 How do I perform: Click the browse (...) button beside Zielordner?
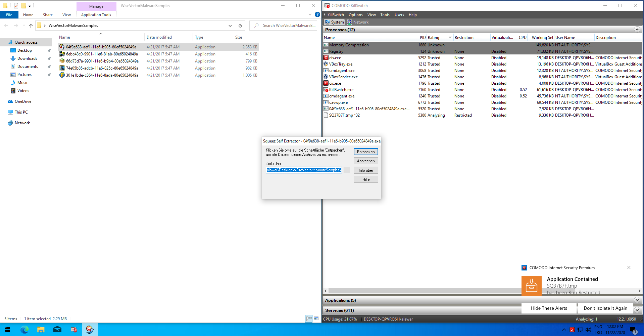click(x=347, y=170)
